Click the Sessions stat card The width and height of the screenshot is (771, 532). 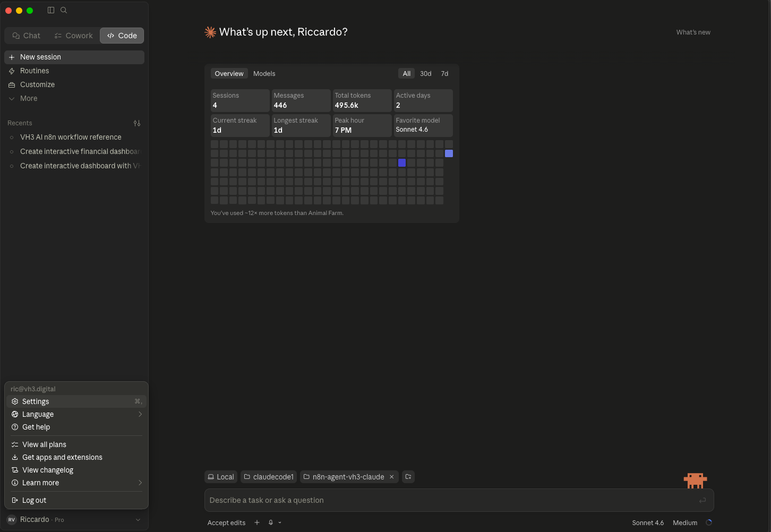click(x=240, y=100)
